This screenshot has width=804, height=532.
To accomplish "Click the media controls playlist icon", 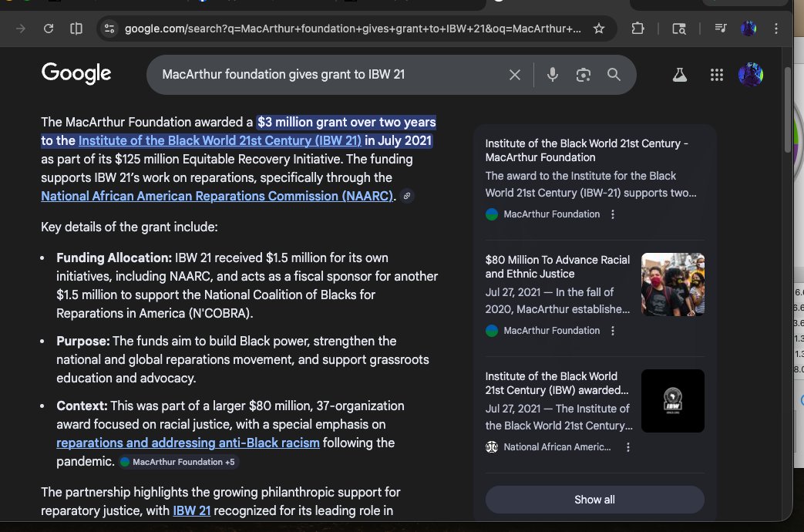I will (721, 29).
